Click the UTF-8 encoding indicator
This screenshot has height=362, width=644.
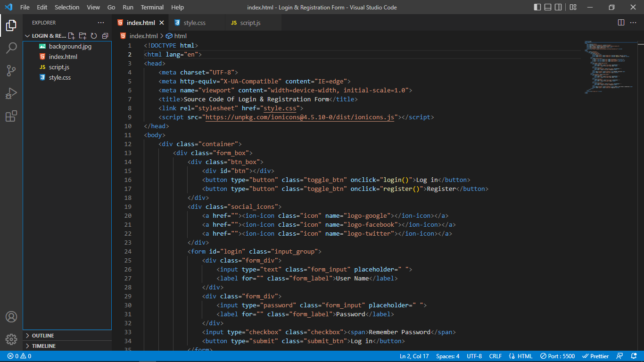(x=474, y=356)
